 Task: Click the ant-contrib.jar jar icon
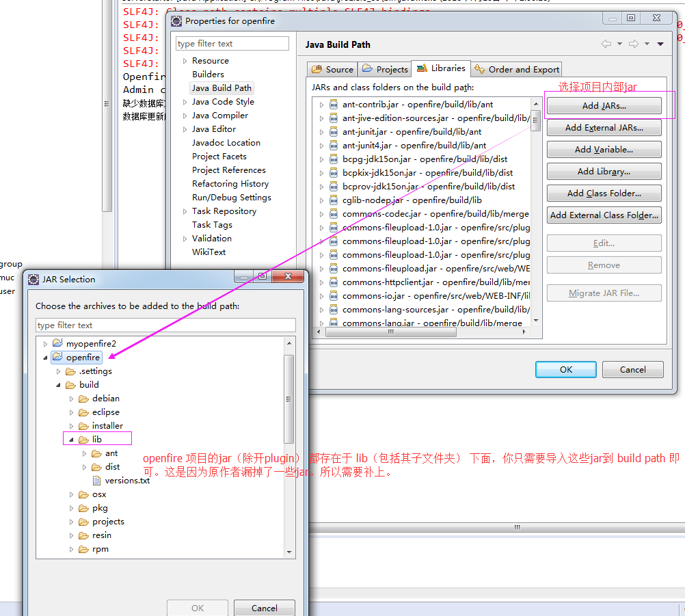(334, 105)
